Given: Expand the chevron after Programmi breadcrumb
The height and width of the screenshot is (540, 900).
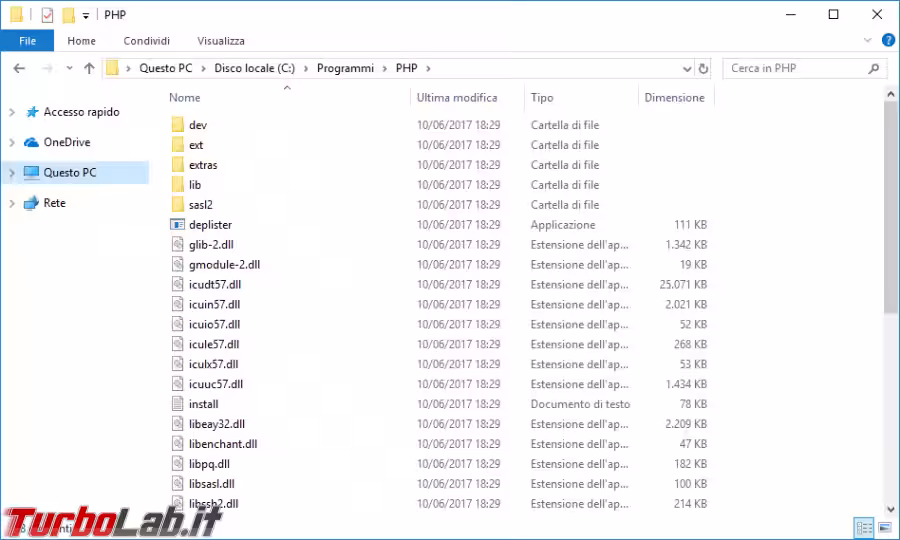Looking at the screenshot, I should click(x=385, y=68).
